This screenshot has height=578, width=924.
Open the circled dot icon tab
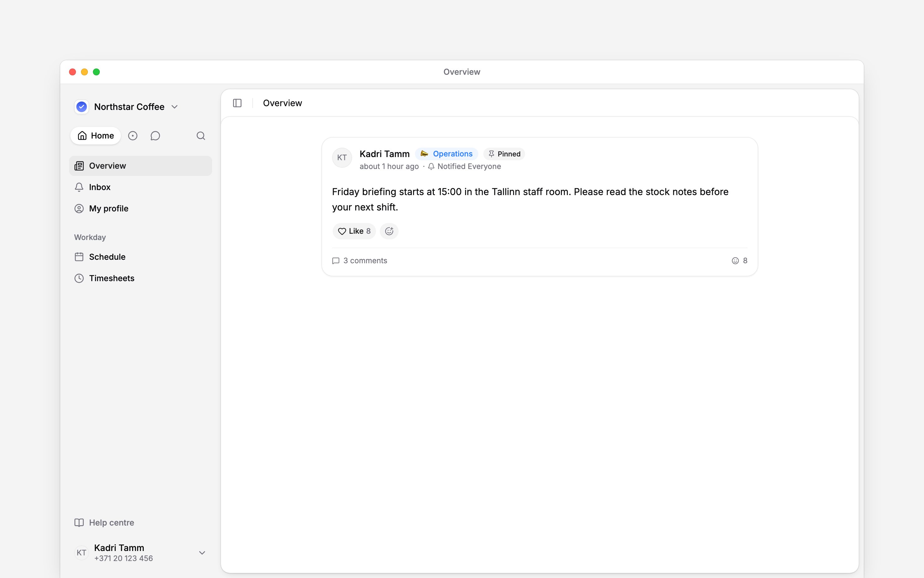click(x=132, y=136)
